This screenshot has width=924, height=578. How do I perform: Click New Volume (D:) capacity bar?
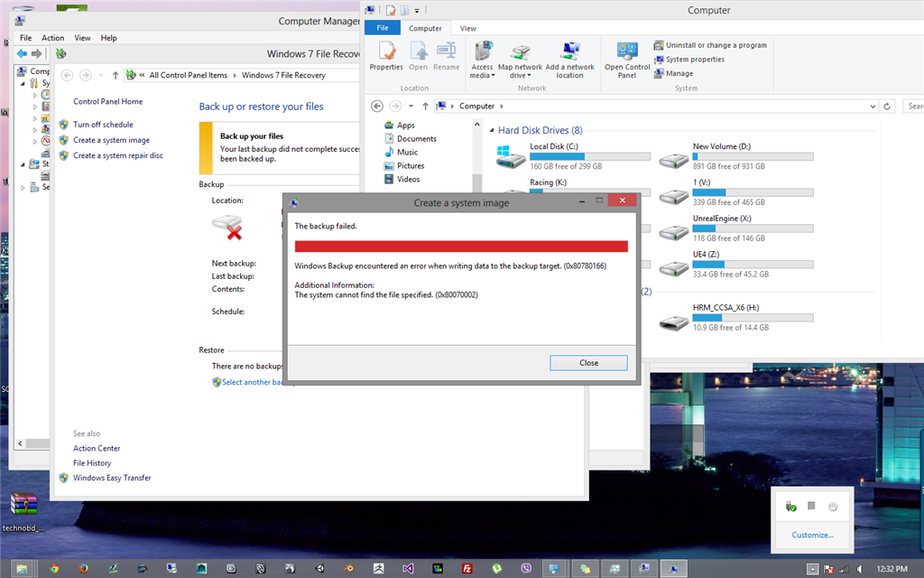753,157
